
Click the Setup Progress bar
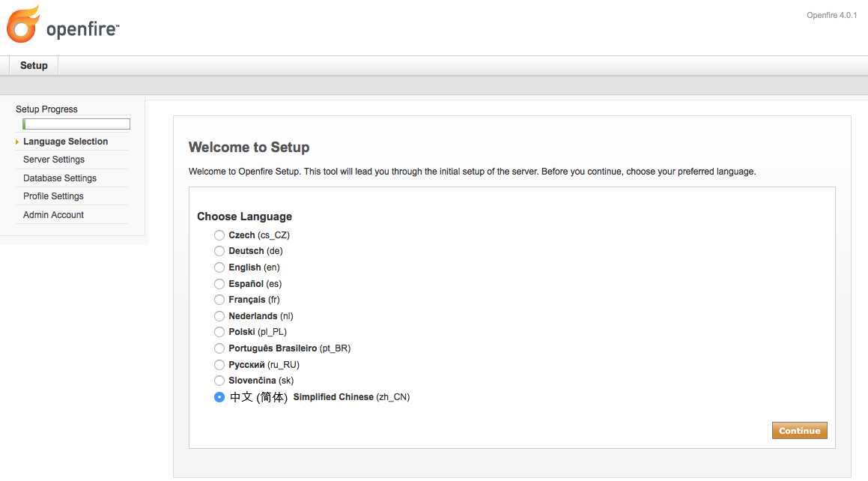click(x=76, y=124)
